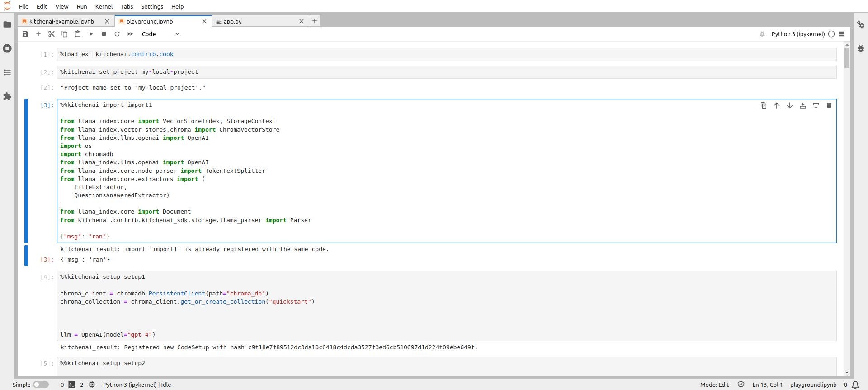The width and height of the screenshot is (868, 390).
Task: Click the scrollbar down arrow
Action: click(x=847, y=373)
